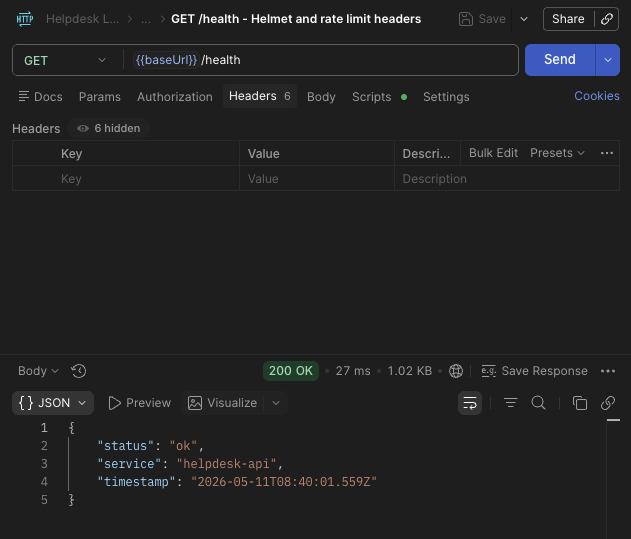Click Bulk Edit for headers

click(x=493, y=153)
